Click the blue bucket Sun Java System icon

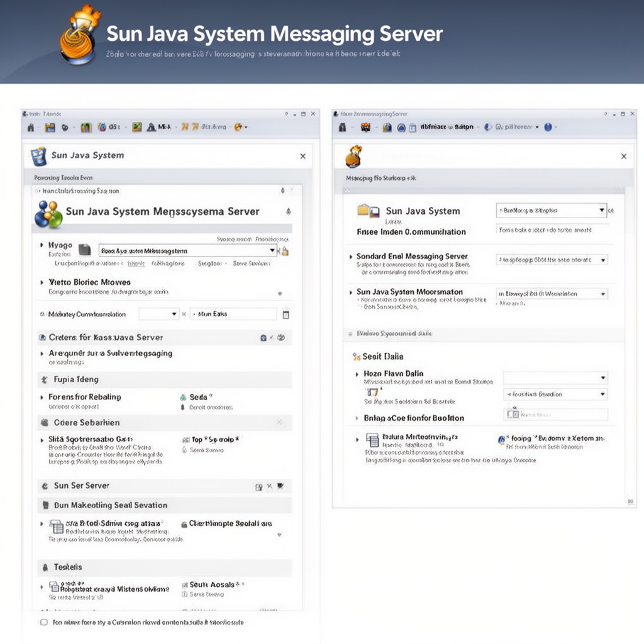(x=39, y=156)
